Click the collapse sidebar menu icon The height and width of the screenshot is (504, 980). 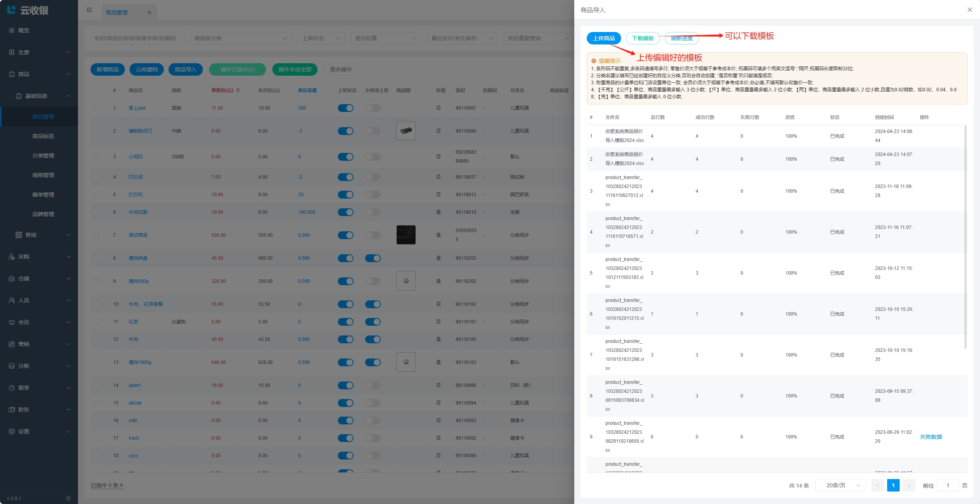pyautogui.click(x=89, y=10)
